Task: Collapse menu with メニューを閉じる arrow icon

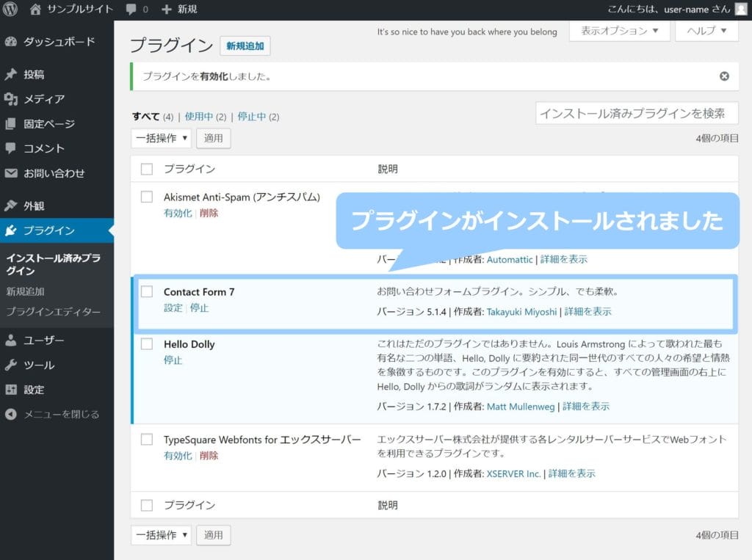Action: [x=11, y=414]
